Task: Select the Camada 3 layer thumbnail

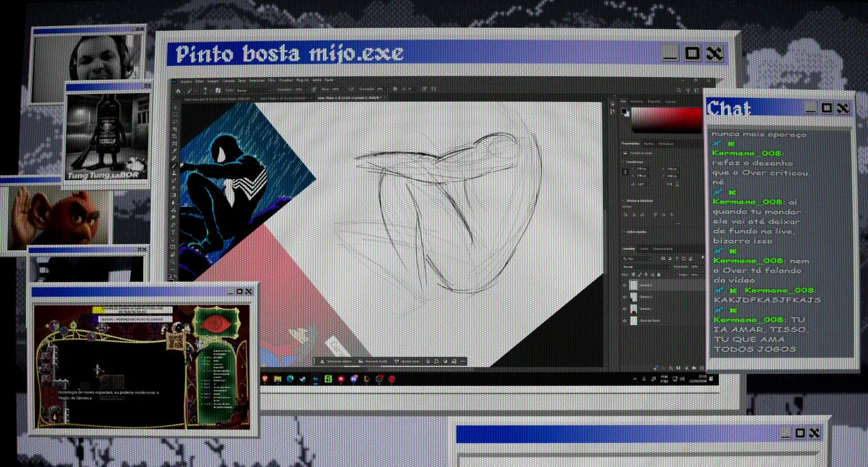Action: 633,285
